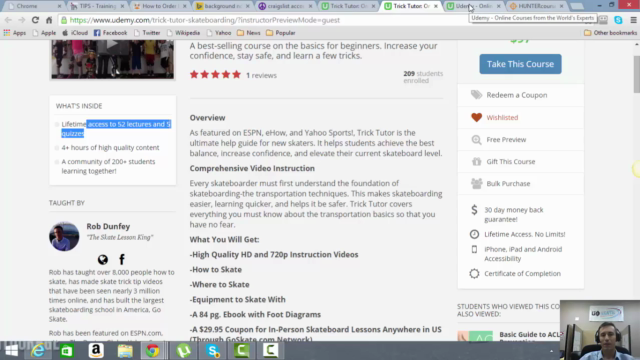Screen dimensions: 640x360
Task: Open the Wikipedia bookmark
Action: tap(183, 33)
